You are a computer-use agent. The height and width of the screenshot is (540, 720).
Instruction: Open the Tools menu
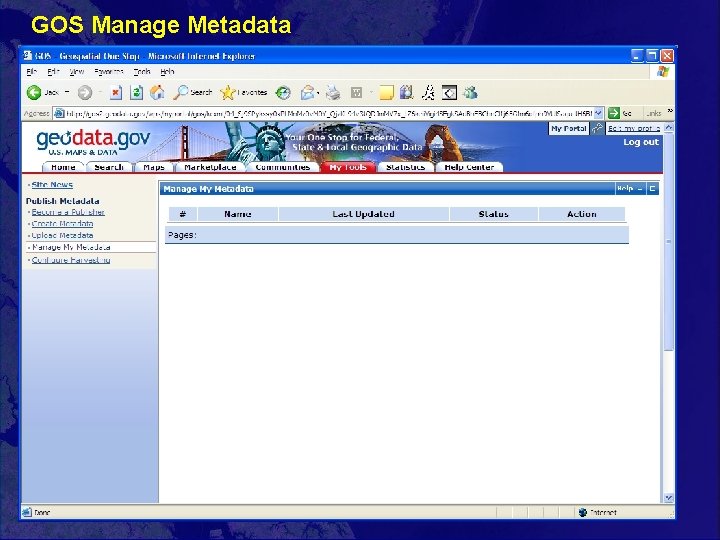click(142, 72)
